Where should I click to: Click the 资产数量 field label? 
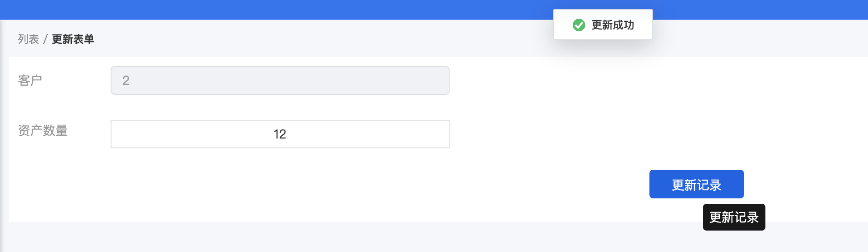[43, 130]
